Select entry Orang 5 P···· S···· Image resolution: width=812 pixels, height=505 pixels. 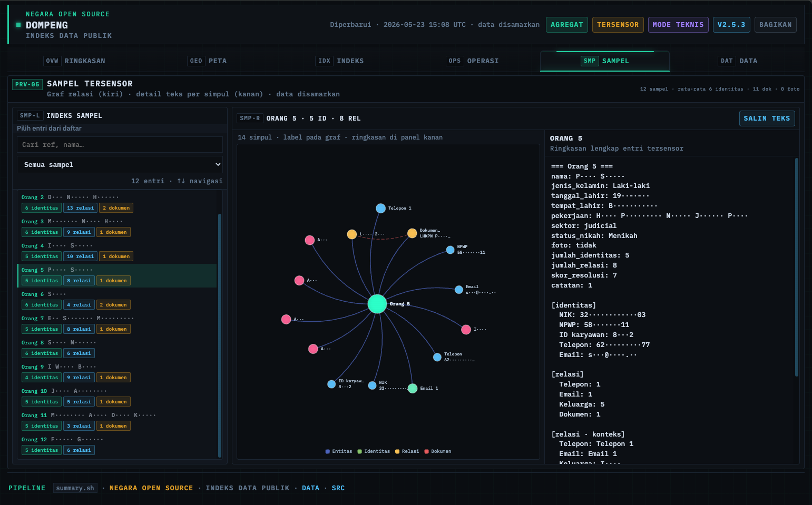click(118, 275)
